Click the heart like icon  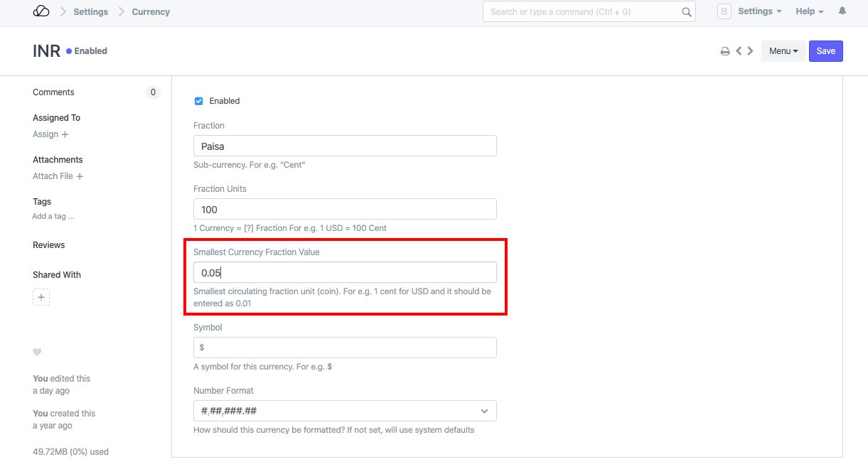point(37,352)
